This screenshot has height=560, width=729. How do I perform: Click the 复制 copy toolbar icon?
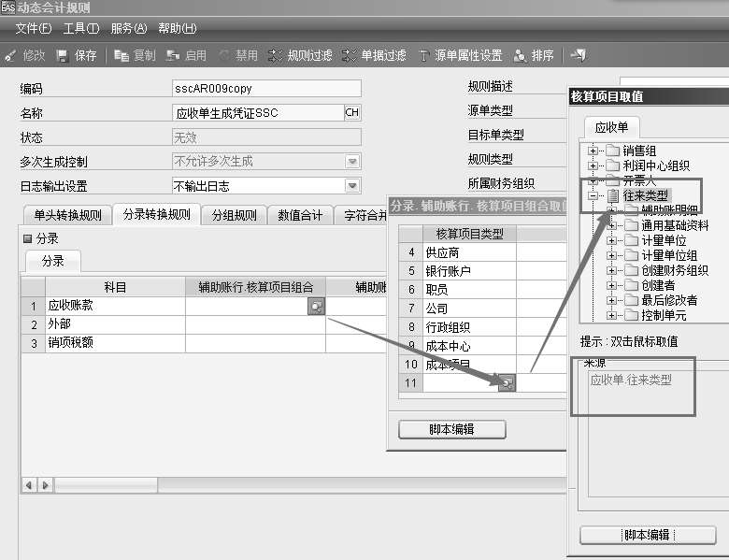pyautogui.click(x=121, y=56)
